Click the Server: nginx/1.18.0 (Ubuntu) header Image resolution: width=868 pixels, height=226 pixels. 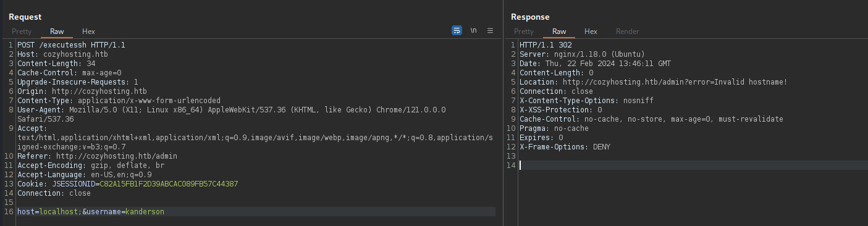pos(583,54)
